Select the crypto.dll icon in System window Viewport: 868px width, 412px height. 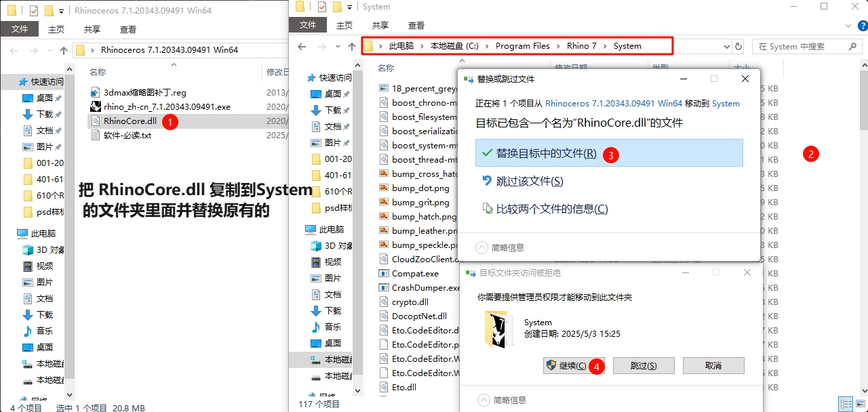pyautogui.click(x=384, y=302)
